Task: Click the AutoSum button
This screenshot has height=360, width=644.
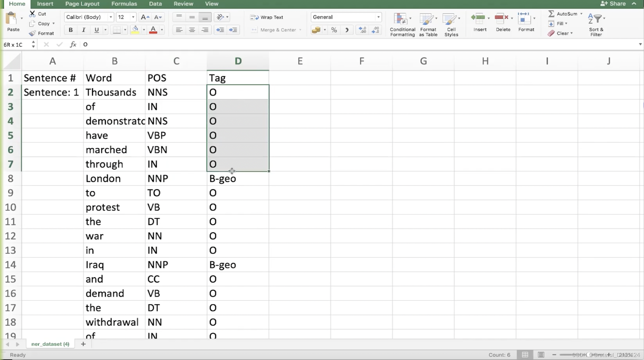Action: coord(563,14)
